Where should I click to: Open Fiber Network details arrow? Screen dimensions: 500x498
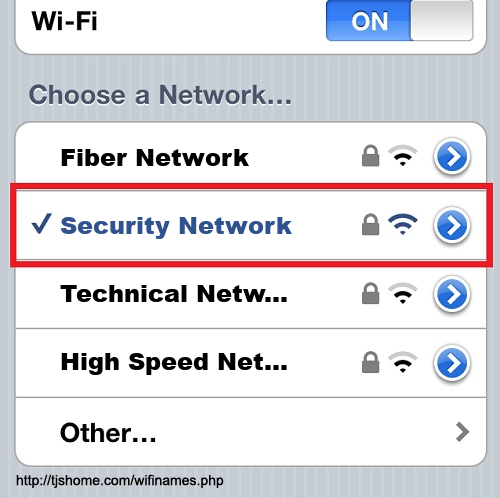click(452, 156)
